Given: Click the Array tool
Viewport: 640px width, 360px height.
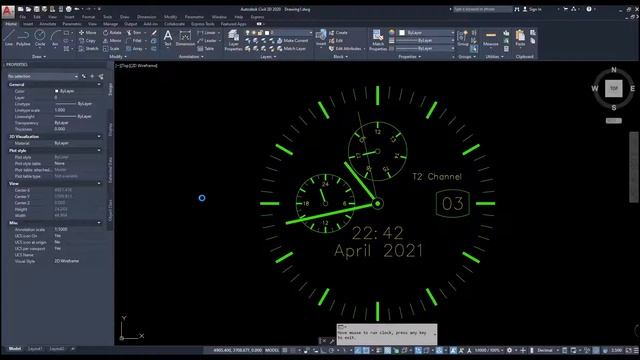Looking at the screenshot, I should (135, 49).
